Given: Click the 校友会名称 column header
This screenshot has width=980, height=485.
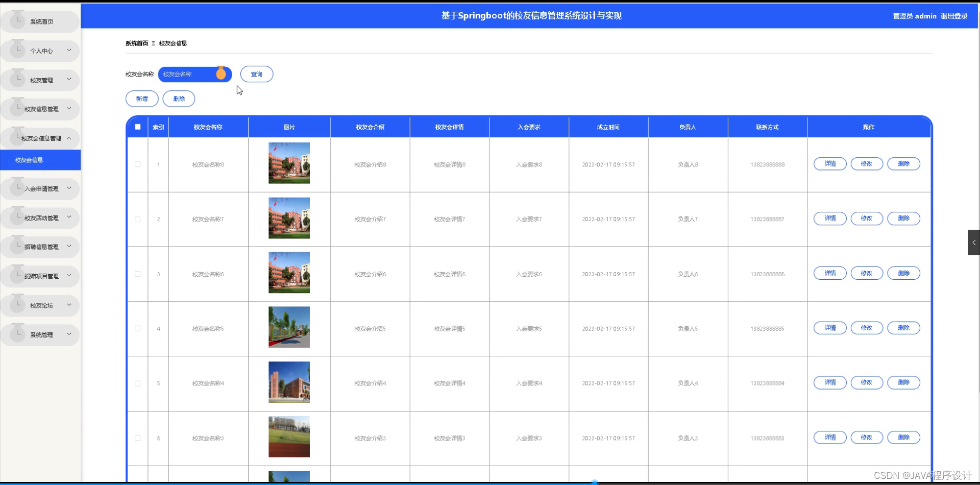Looking at the screenshot, I should point(208,127).
